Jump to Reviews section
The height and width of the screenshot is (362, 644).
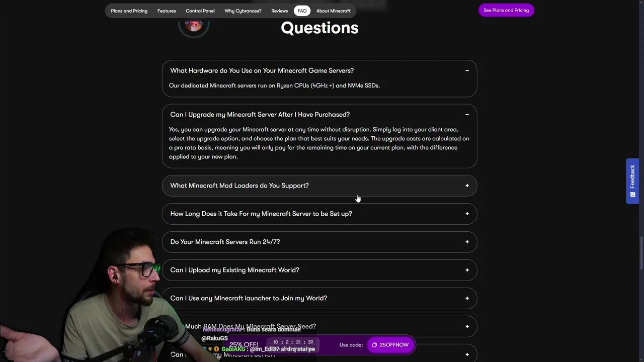point(279,11)
